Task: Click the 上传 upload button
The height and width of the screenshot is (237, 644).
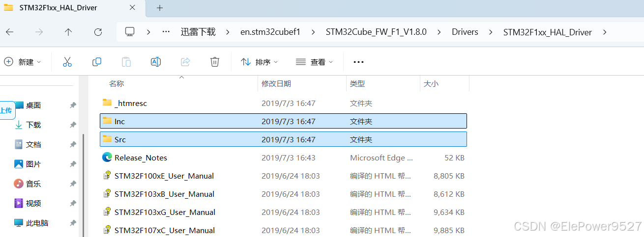Action: click(7, 110)
